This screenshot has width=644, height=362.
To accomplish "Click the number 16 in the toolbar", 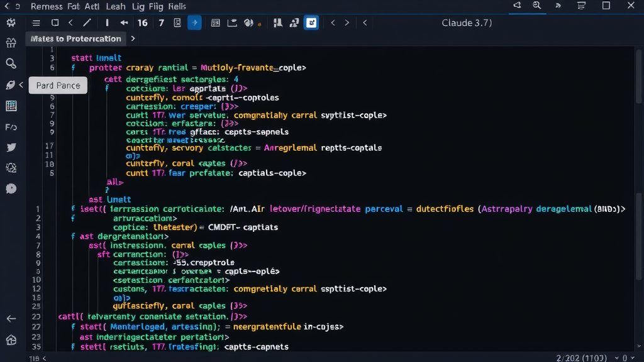I will coord(143,23).
